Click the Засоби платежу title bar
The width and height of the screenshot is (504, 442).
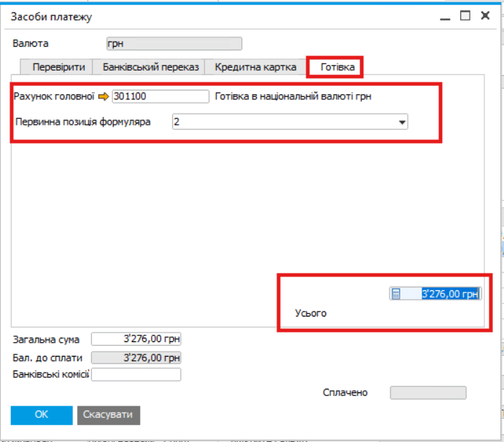point(219,15)
